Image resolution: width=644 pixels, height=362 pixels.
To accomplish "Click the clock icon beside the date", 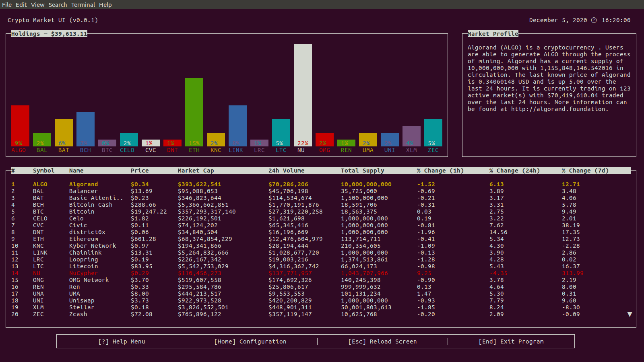I will [x=594, y=20].
